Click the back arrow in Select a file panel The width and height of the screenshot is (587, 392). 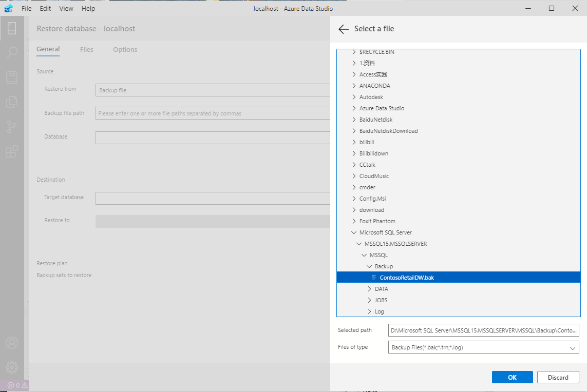click(343, 29)
